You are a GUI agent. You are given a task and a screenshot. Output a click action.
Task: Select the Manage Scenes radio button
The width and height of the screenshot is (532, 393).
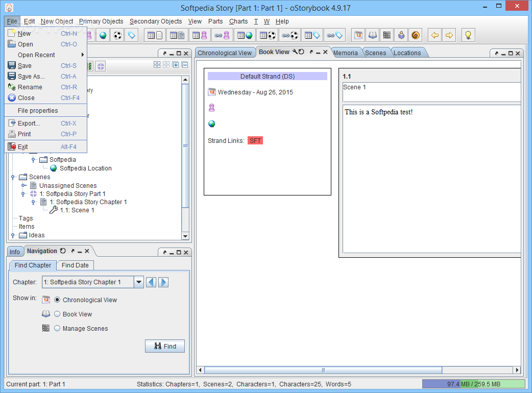tap(57, 328)
